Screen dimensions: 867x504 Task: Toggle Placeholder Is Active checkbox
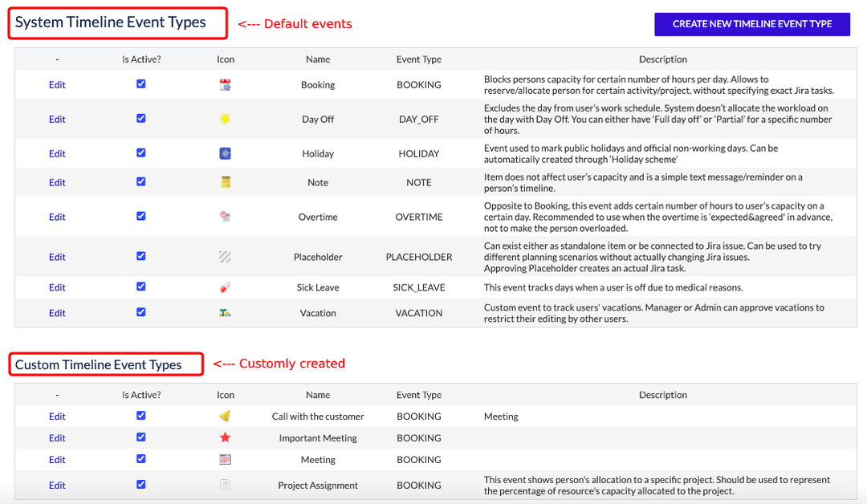tap(141, 256)
